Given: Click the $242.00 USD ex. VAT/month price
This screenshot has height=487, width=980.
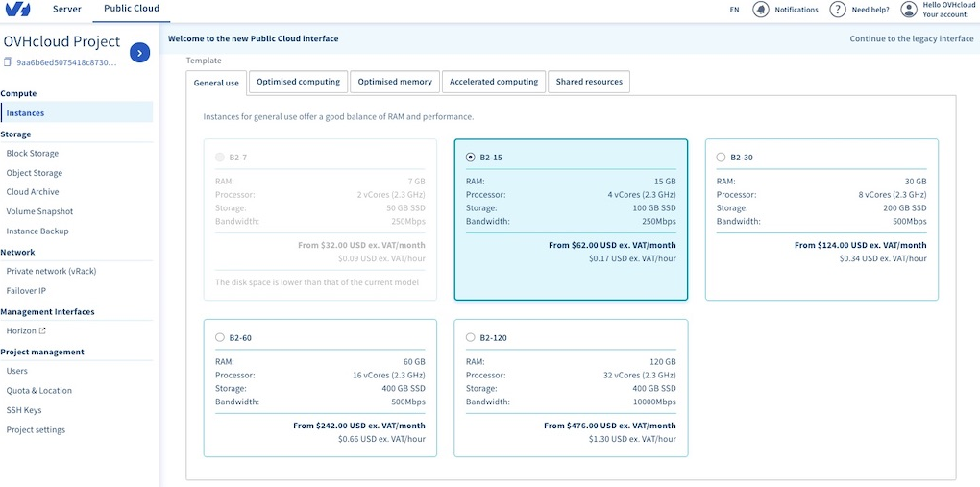Looking at the screenshot, I should pyautogui.click(x=359, y=426).
